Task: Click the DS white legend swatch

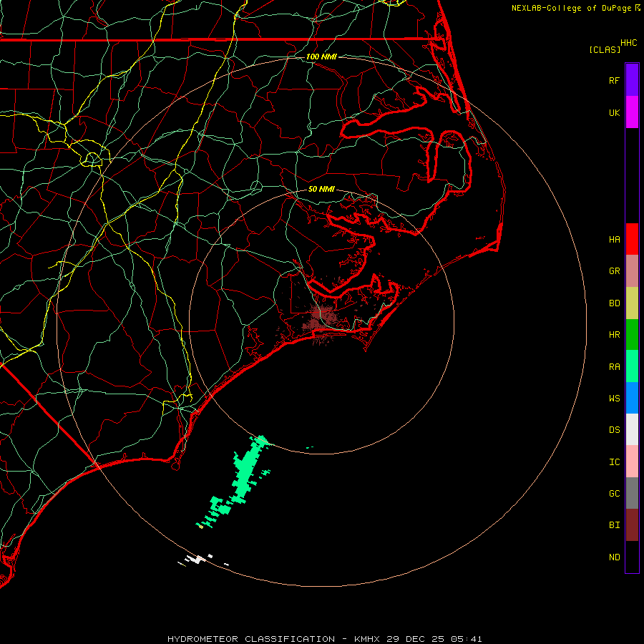Action: pos(632,429)
